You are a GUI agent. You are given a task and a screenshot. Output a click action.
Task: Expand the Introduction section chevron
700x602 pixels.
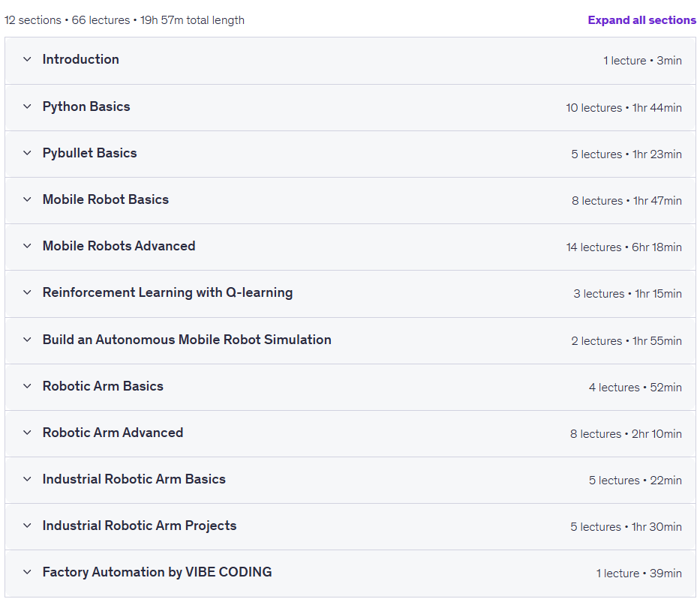(x=27, y=59)
